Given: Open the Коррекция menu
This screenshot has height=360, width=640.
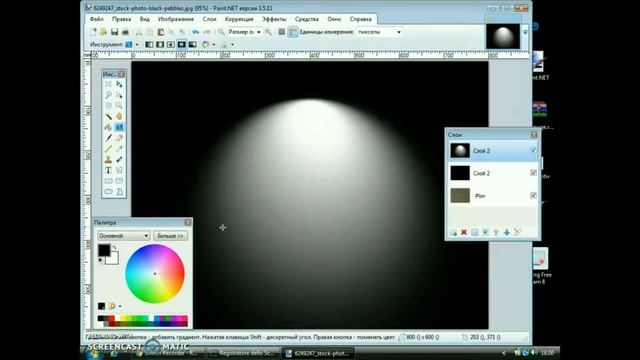Looking at the screenshot, I should click(x=239, y=19).
